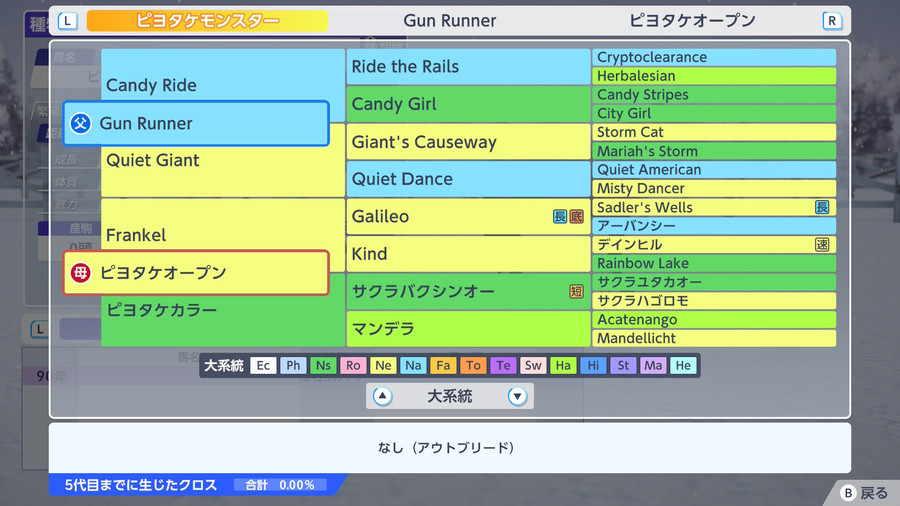This screenshot has height=506, width=900.
Task: Select the ピヨタケモンスター tab
Action: [207, 21]
